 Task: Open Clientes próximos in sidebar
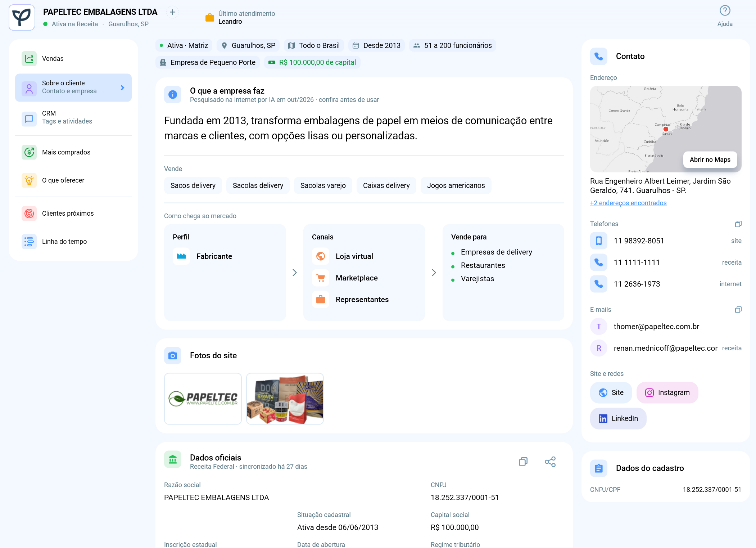[73, 214]
